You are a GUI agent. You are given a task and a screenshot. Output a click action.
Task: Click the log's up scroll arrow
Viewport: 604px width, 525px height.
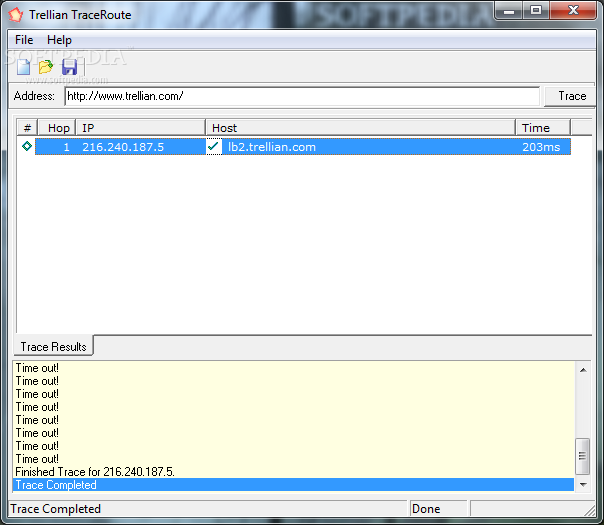coord(583,370)
